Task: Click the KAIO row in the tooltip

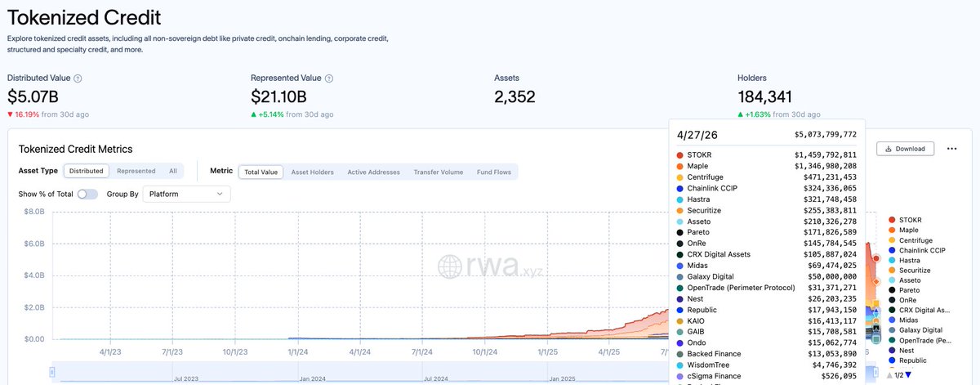Action: pyautogui.click(x=766, y=321)
